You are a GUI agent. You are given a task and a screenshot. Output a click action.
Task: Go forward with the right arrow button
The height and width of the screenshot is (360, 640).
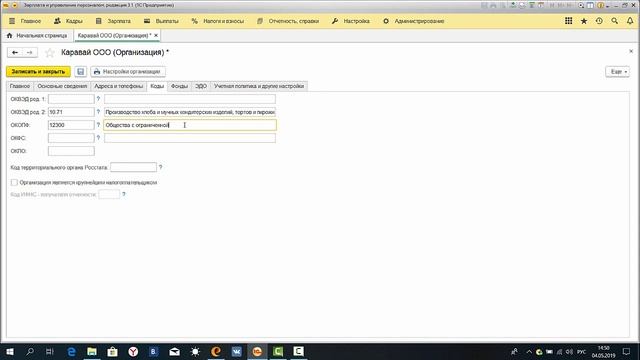pos(30,52)
